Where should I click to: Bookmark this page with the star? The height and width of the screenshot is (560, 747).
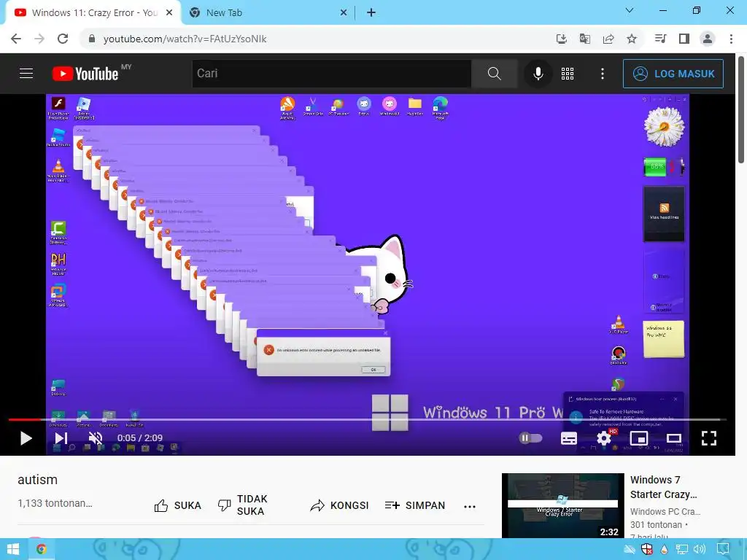(x=632, y=39)
